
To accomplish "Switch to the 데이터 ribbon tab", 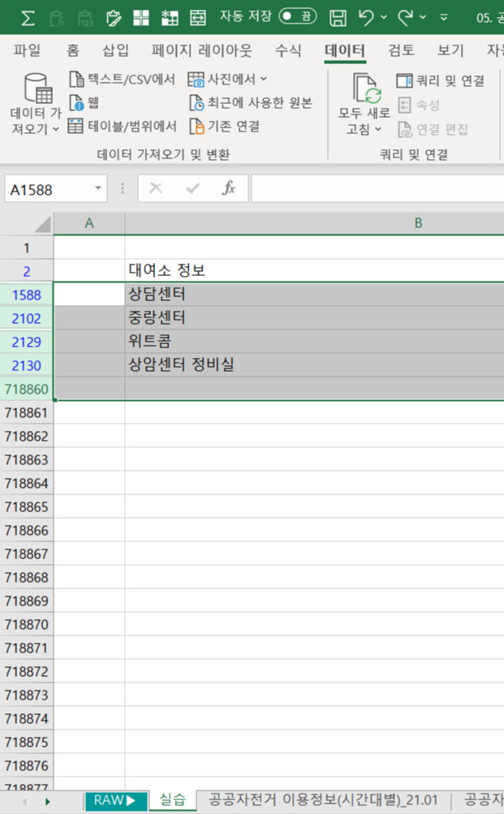I will pos(345,50).
